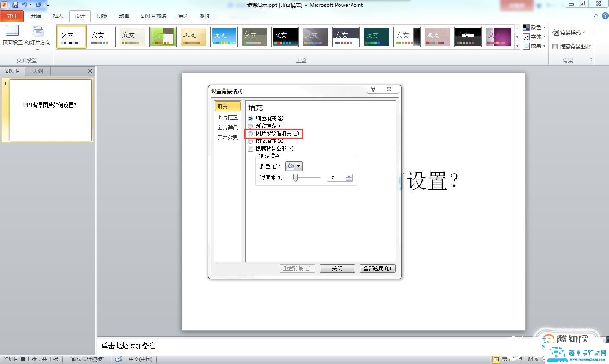Select the 图片或纹理填充 radio button
Viewport: 609px width, 364px height.
pos(250,133)
